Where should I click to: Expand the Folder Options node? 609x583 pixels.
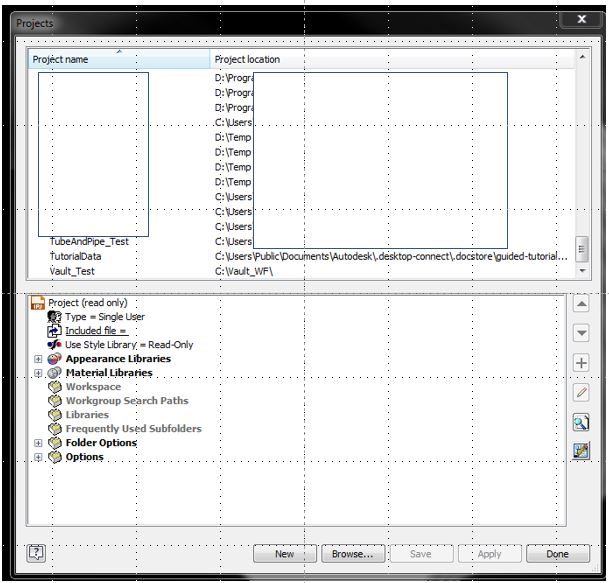point(38,443)
